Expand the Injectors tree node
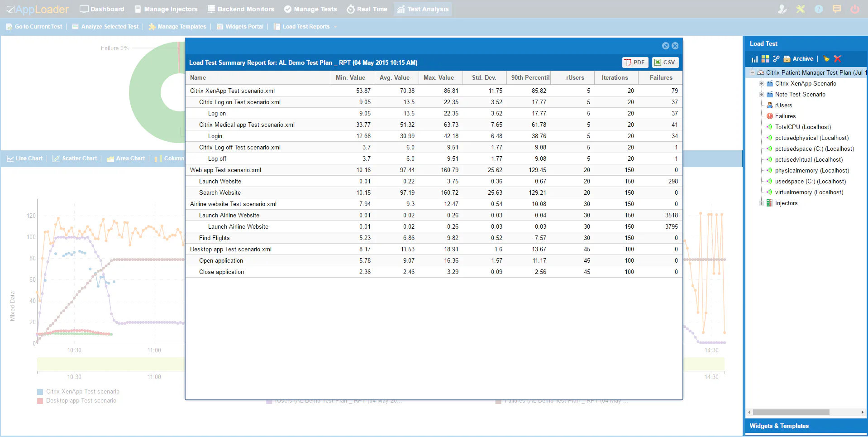This screenshot has width=868, height=437. pos(762,203)
